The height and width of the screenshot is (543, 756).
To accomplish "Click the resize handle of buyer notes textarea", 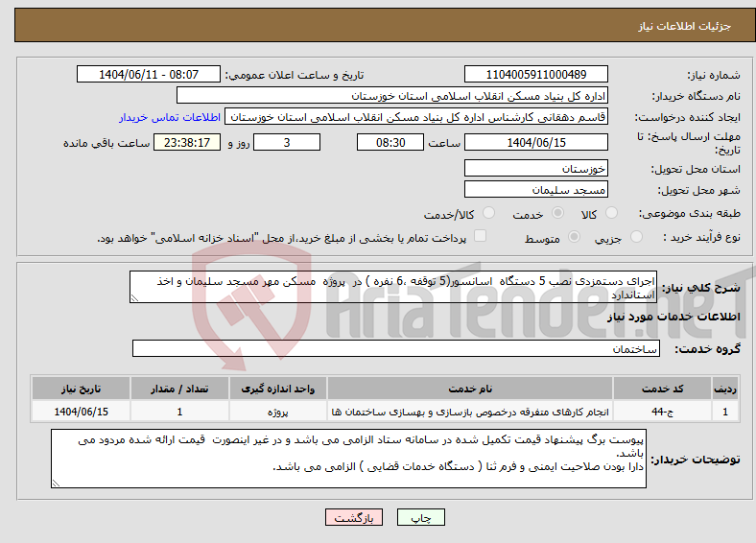I will (x=56, y=484).
